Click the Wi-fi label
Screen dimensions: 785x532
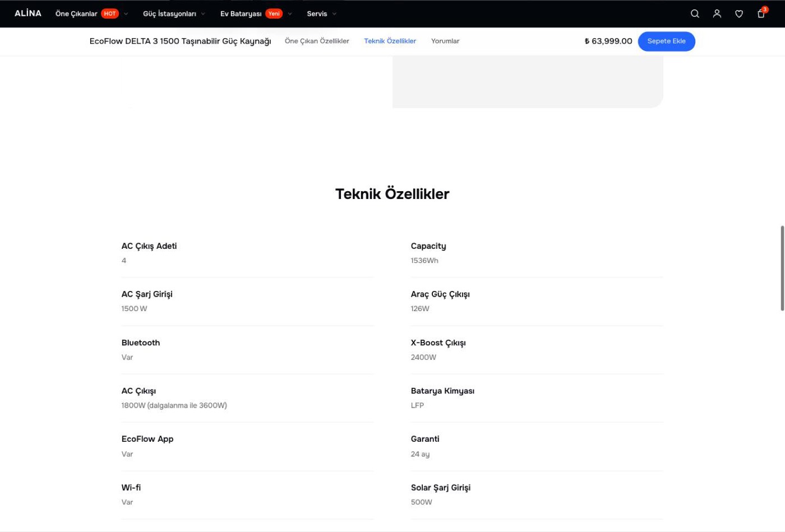(x=131, y=488)
